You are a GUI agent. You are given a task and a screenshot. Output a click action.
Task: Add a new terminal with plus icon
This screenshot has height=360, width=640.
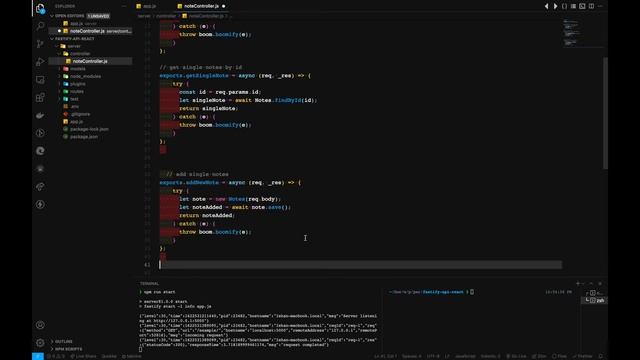click(x=578, y=283)
